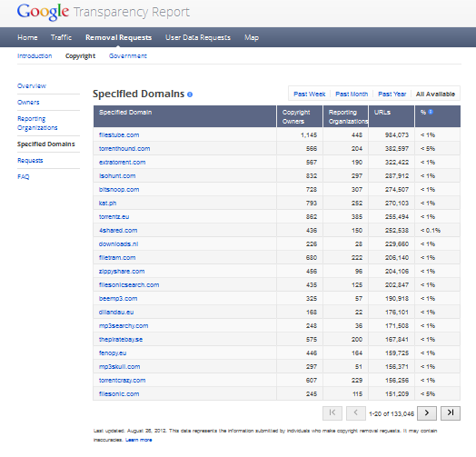Image resolution: width=476 pixels, height=457 pixels.
Task: Open User Data Requests
Action: click(x=198, y=37)
